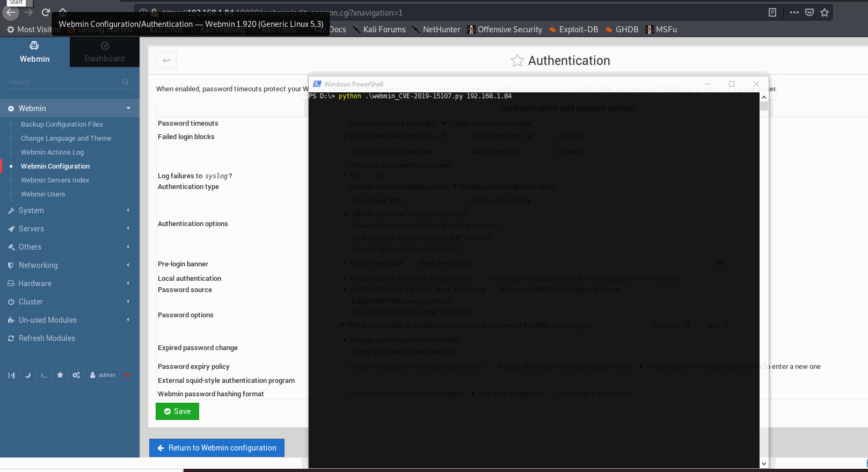This screenshot has width=868, height=472.
Task: Click the PowerShell command line text
Action: [410, 96]
